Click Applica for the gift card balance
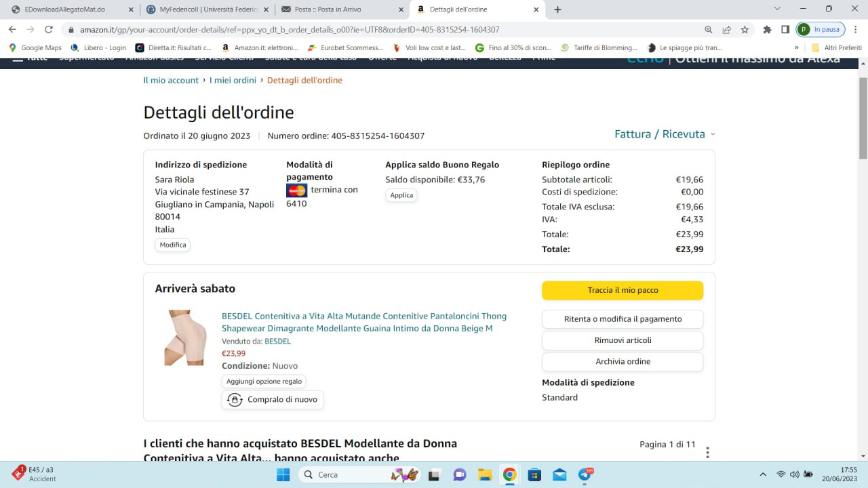Image resolution: width=868 pixels, height=488 pixels. (401, 195)
